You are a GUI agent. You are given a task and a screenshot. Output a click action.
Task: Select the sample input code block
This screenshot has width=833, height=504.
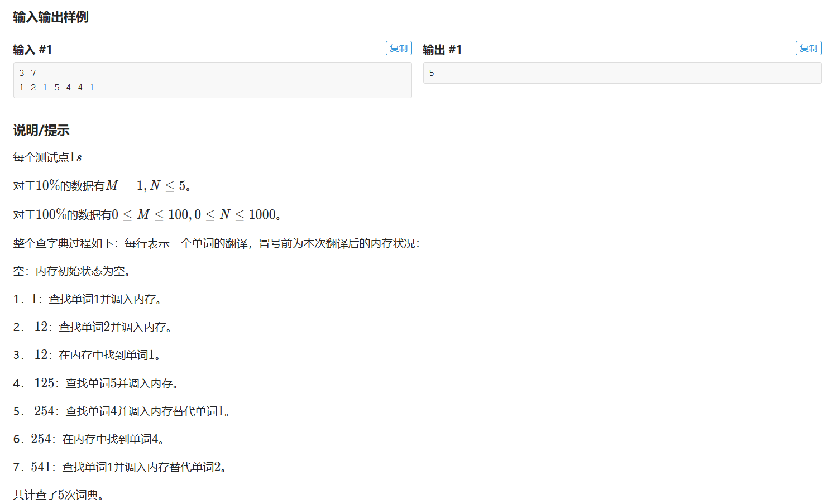(x=212, y=80)
